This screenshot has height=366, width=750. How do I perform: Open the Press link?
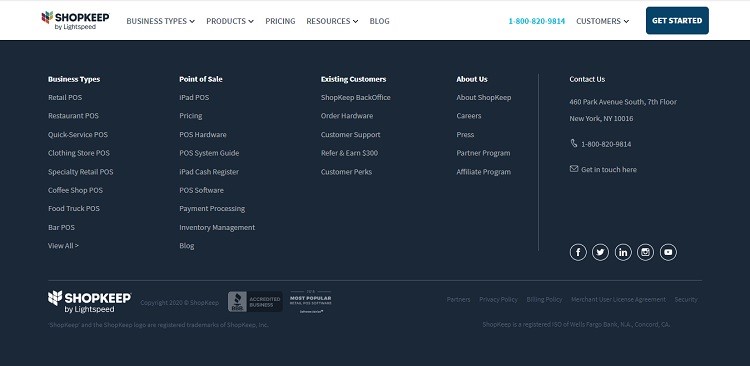click(x=465, y=134)
